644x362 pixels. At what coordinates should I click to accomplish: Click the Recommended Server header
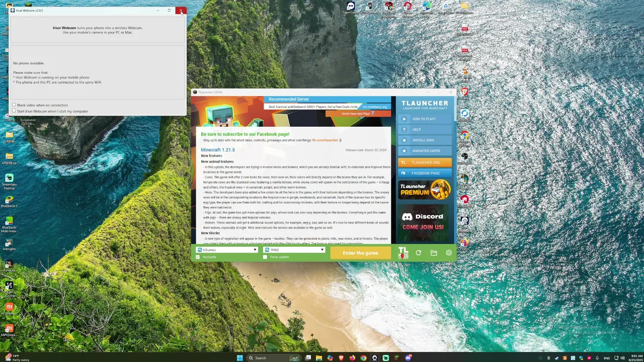(289, 99)
